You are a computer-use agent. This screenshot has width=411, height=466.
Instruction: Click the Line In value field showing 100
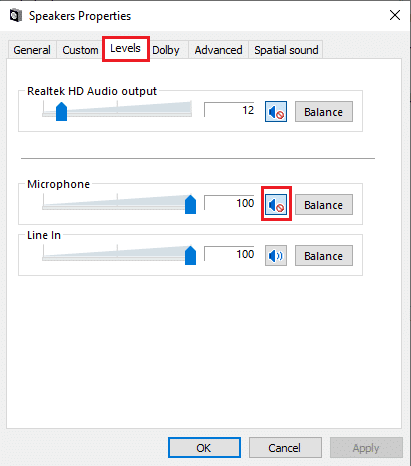click(x=229, y=254)
